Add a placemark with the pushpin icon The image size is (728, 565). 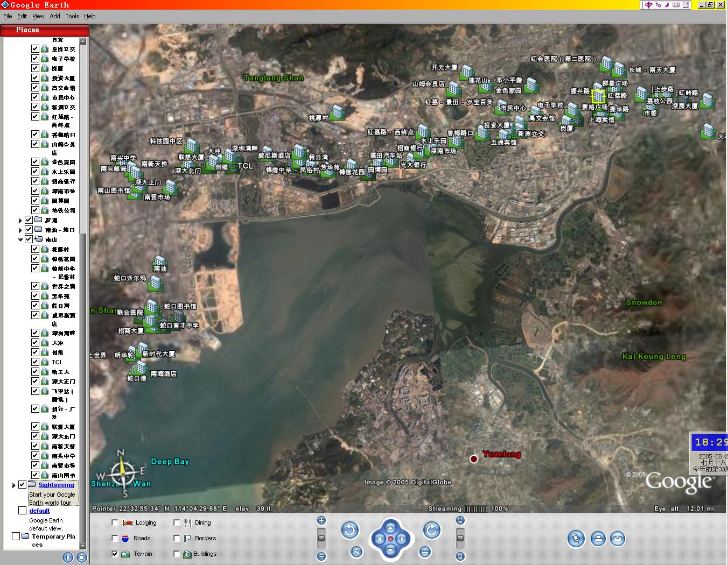(576, 539)
